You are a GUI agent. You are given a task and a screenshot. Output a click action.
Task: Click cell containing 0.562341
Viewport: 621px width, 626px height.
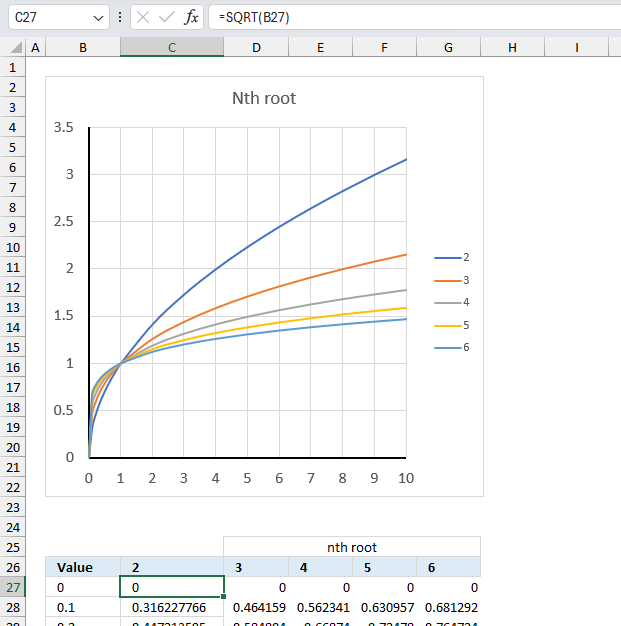pos(320,607)
